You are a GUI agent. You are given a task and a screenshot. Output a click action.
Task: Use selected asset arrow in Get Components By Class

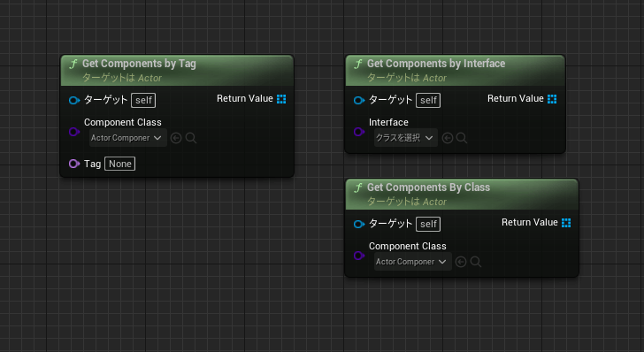coord(461,262)
